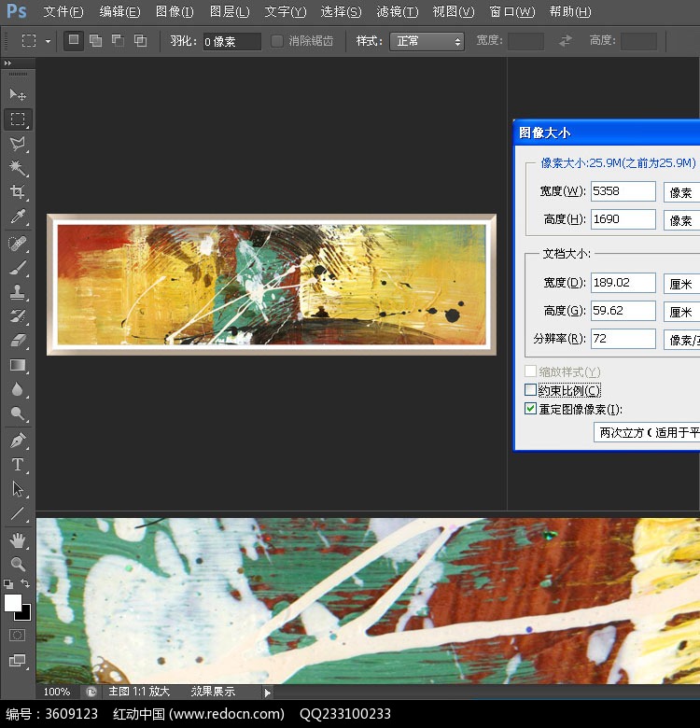Select the Crop tool

click(x=18, y=191)
